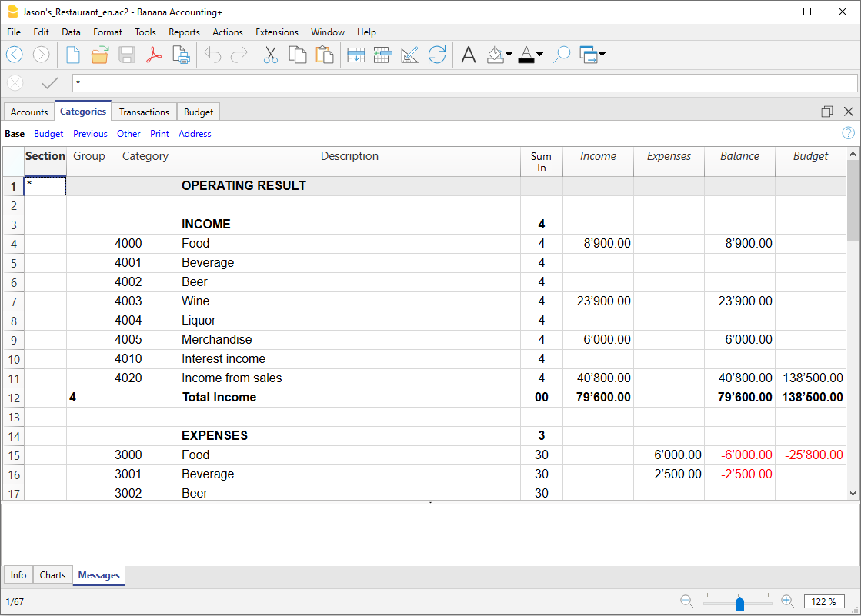This screenshot has height=616, width=861.
Task: Select the Other view link
Action: click(x=128, y=133)
